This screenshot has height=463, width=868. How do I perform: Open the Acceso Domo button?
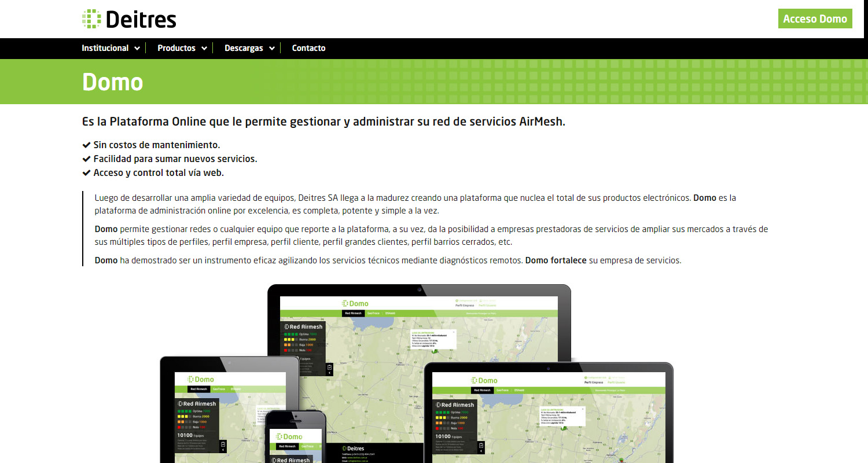click(x=815, y=19)
